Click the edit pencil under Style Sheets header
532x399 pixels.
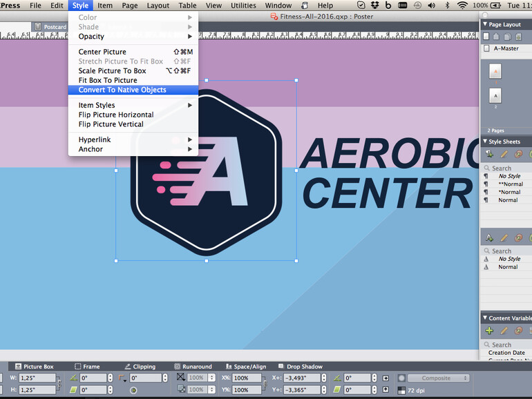(x=504, y=154)
